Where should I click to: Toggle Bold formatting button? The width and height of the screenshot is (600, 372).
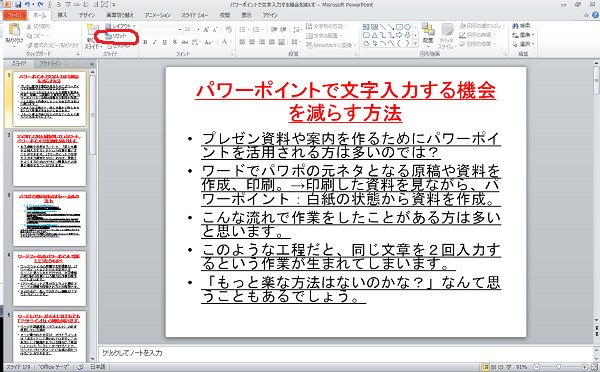coord(145,42)
